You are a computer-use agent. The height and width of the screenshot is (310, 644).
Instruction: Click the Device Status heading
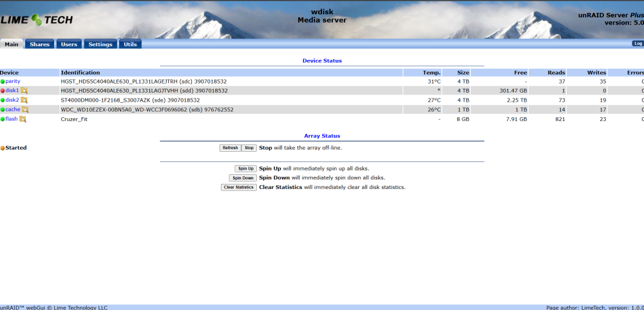pyautogui.click(x=322, y=60)
